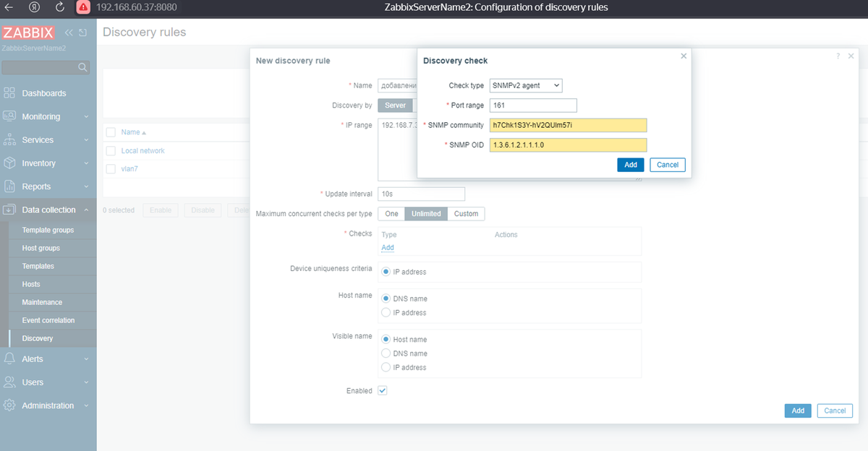Click the Zabbix logo
The height and width of the screenshot is (451, 868).
point(30,33)
